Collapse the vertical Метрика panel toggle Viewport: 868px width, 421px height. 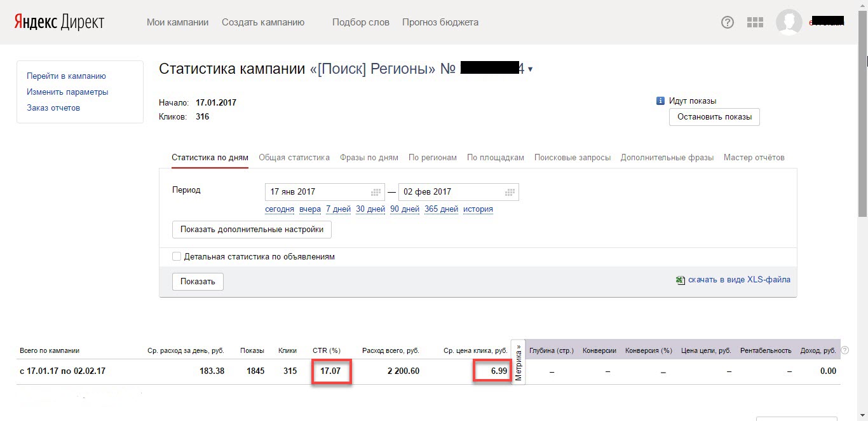point(519,362)
